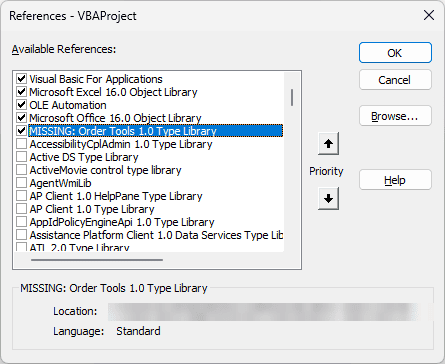Check AP Client 1.0 HelpPane checkbox
This screenshot has height=364, width=445.
pos(22,196)
